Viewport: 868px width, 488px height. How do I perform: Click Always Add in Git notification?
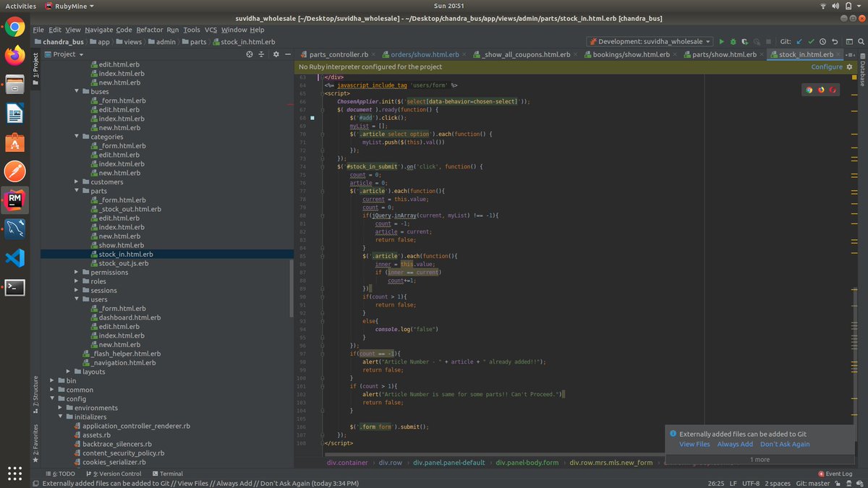[735, 444]
